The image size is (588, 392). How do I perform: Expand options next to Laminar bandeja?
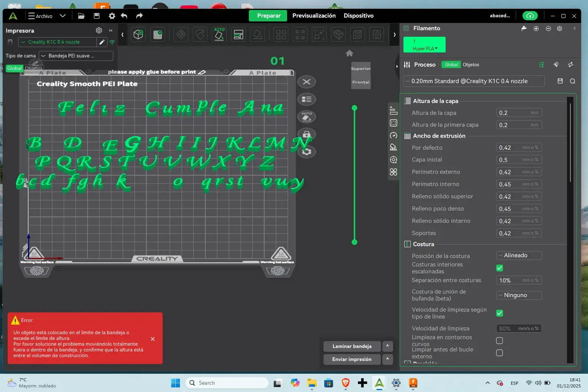pos(387,346)
